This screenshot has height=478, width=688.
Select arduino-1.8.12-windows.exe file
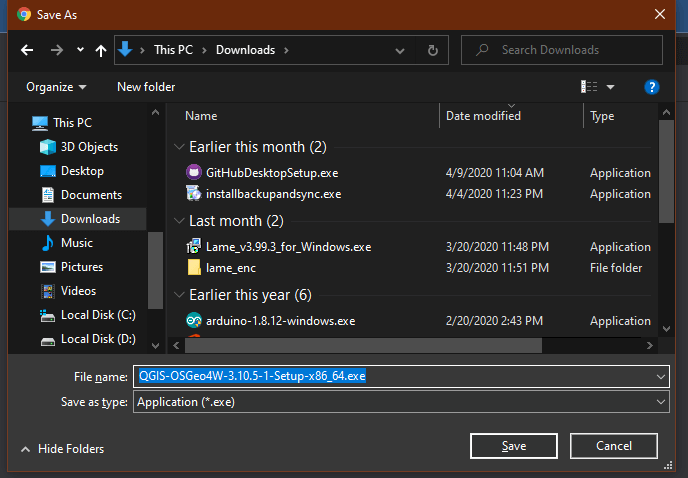coord(280,321)
